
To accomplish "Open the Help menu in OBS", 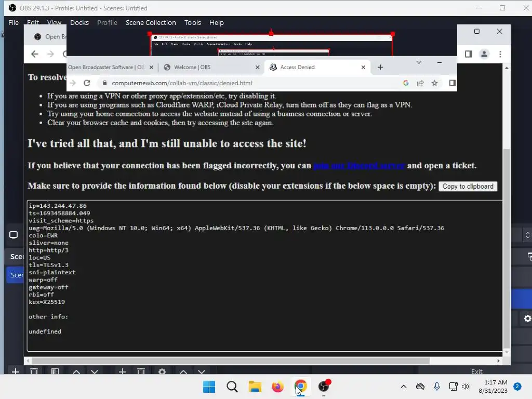I will click(216, 22).
